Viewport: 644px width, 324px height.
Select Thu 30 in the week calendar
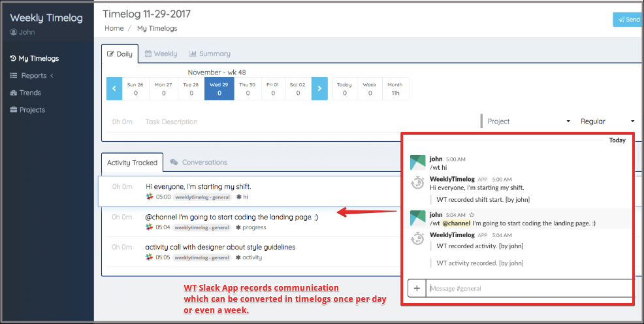point(247,88)
